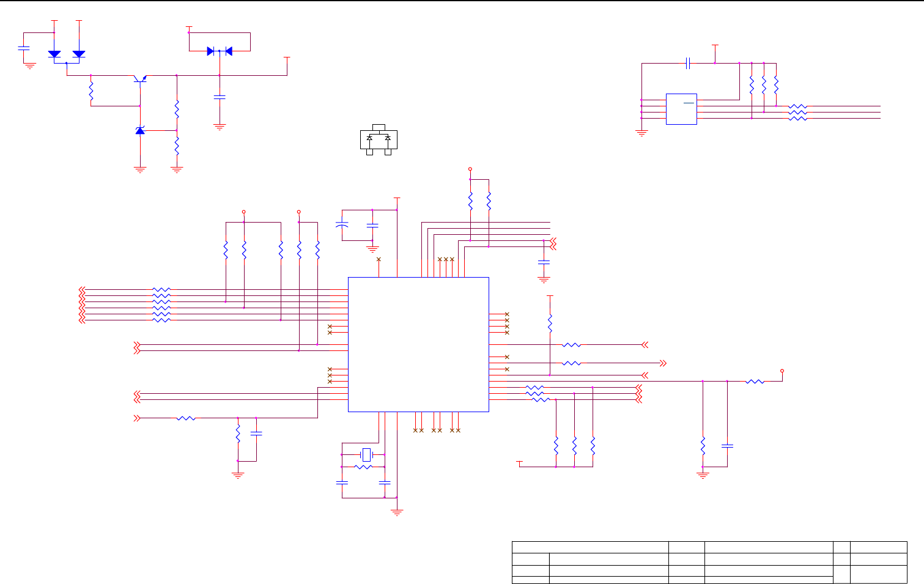The image size is (924, 584).
Task: Click the resistor in parallel with the crystal
Action: point(363,467)
